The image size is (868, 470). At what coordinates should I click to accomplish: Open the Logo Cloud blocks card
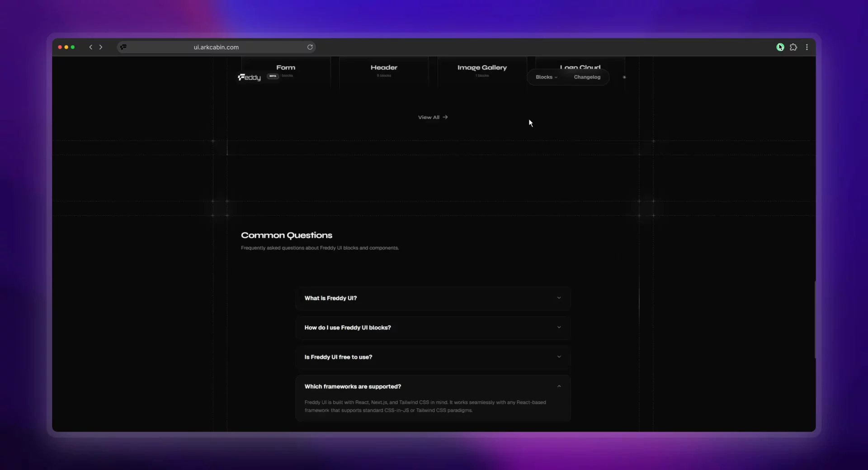click(580, 67)
